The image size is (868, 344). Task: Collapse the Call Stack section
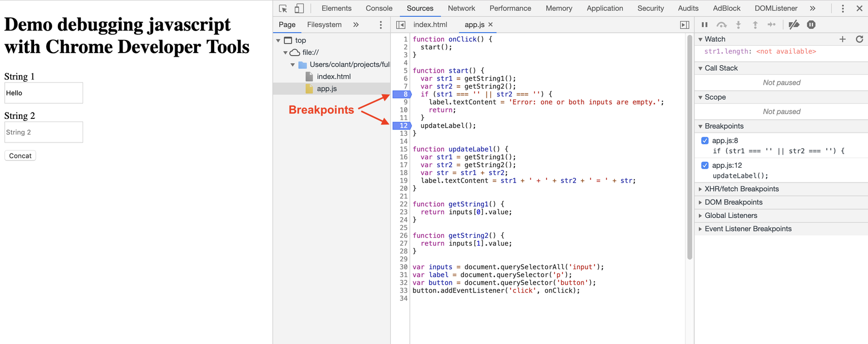click(x=721, y=68)
